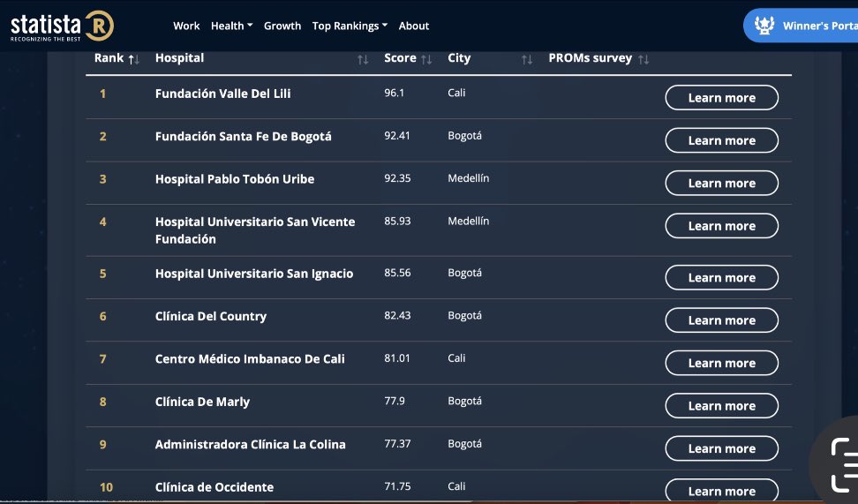The height and width of the screenshot is (504, 858).
Task: Learn more about Administradora Clínica La Colina
Action: pyautogui.click(x=722, y=448)
